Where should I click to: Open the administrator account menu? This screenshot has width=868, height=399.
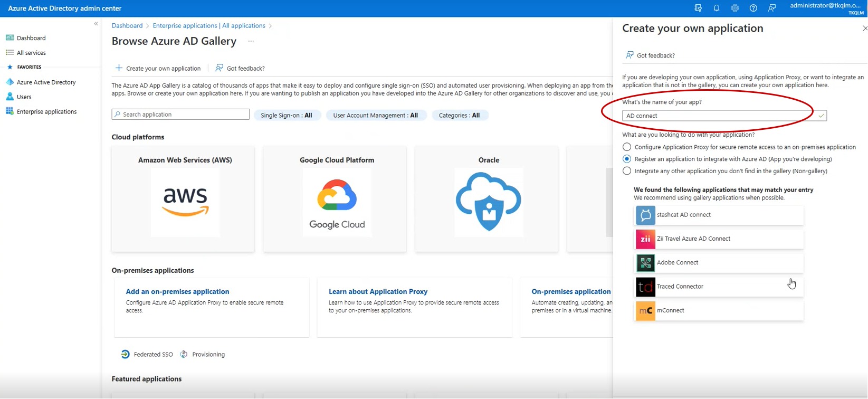point(827,8)
